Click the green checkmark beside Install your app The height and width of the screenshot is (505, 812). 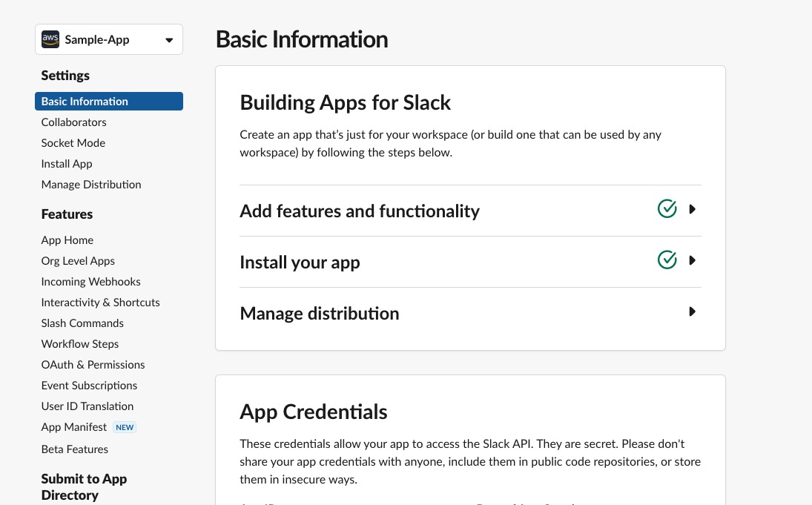pyautogui.click(x=667, y=260)
